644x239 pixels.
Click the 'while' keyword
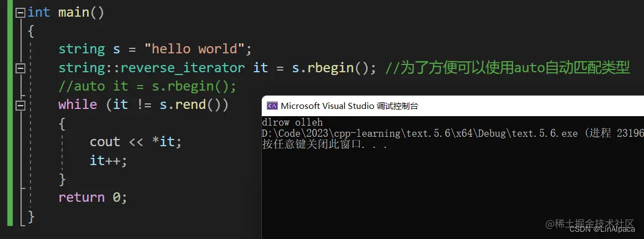tap(78, 104)
